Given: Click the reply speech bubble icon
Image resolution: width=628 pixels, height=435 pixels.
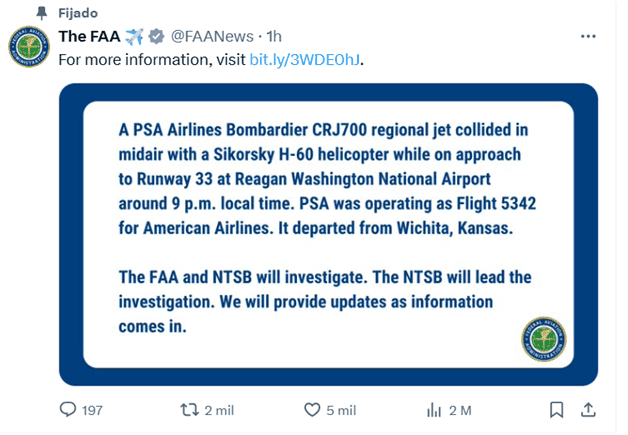Looking at the screenshot, I should point(68,410).
